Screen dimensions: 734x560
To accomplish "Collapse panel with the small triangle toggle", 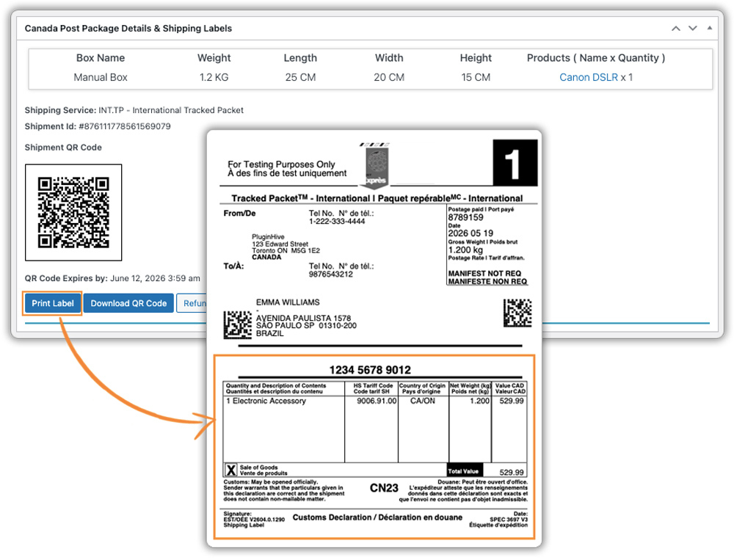I will (710, 28).
